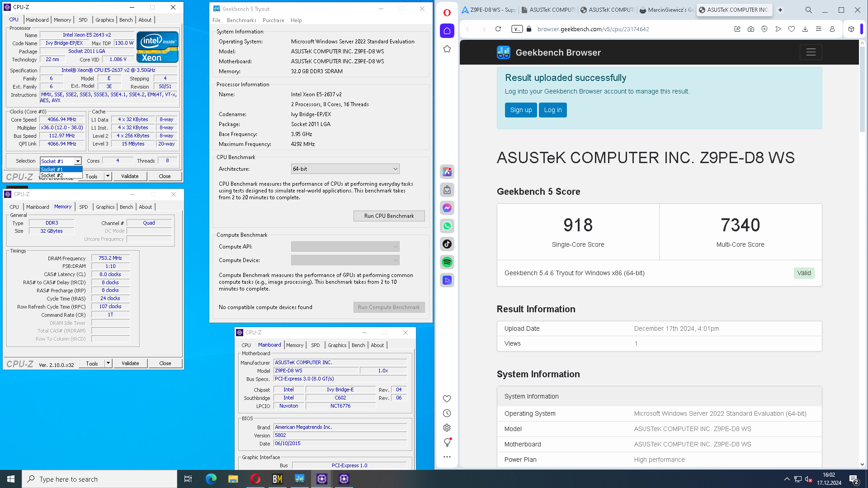Open WhatsApp in Opera sidebar

[447, 226]
